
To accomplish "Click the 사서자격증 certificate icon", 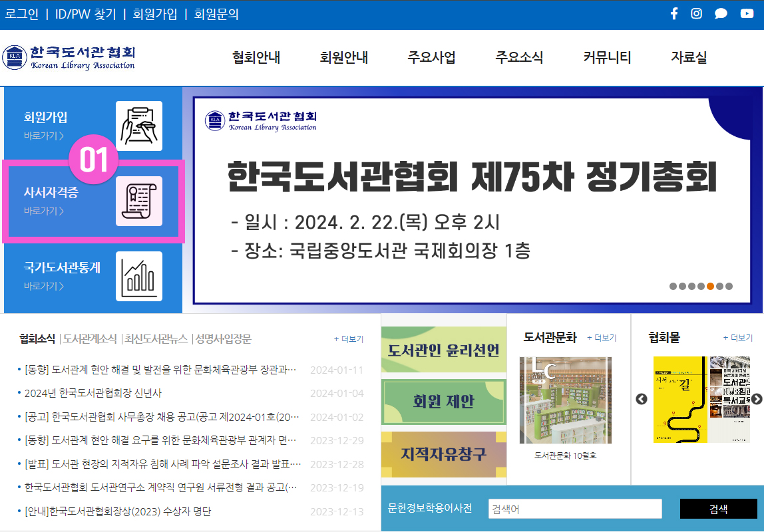I will pos(139,201).
